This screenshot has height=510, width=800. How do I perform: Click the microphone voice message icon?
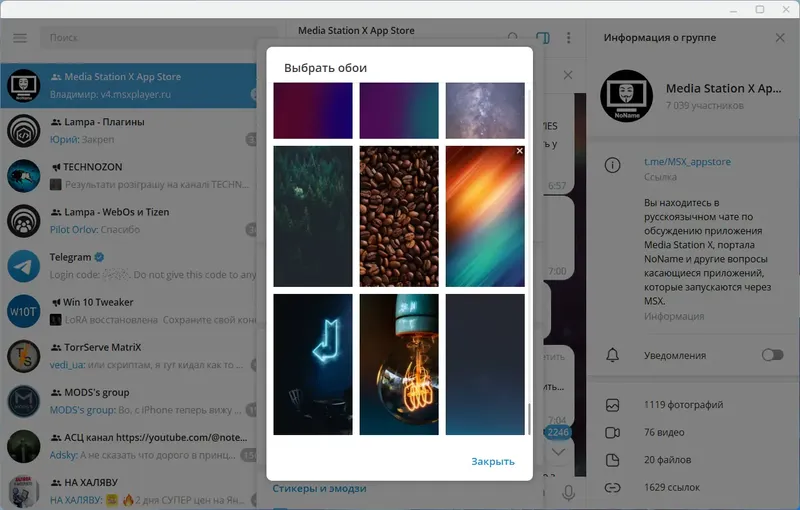pos(568,493)
